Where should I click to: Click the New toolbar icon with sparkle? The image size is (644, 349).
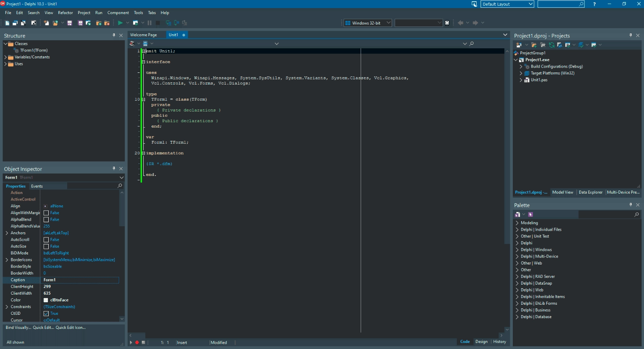(x=46, y=23)
